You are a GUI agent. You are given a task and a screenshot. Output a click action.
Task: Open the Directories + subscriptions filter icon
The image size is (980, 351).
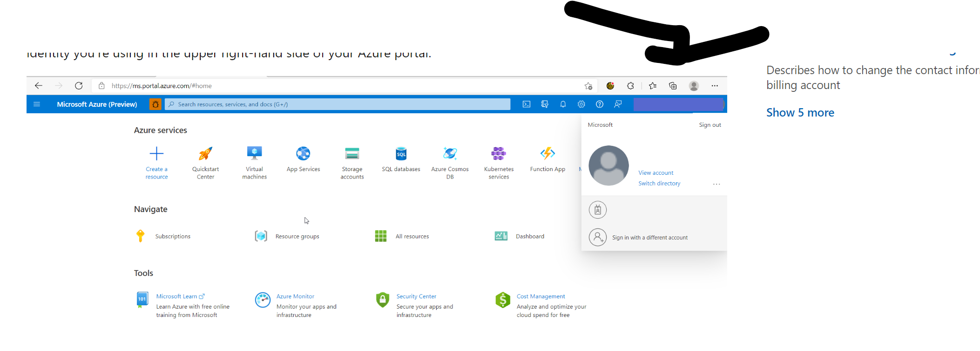tap(545, 104)
